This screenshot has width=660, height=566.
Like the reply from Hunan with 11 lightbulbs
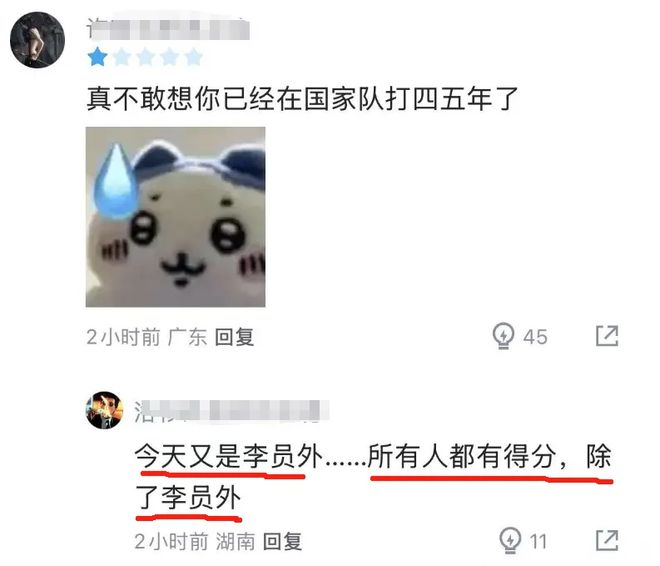pyautogui.click(x=510, y=540)
